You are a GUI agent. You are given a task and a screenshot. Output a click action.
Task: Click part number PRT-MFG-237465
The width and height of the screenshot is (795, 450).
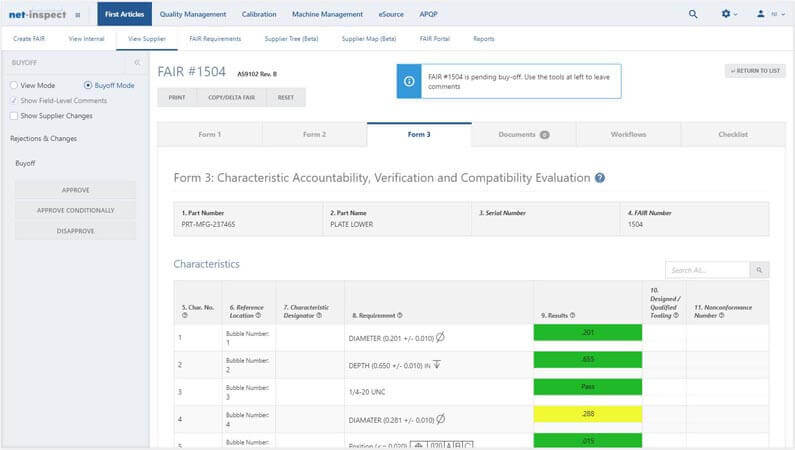208,224
